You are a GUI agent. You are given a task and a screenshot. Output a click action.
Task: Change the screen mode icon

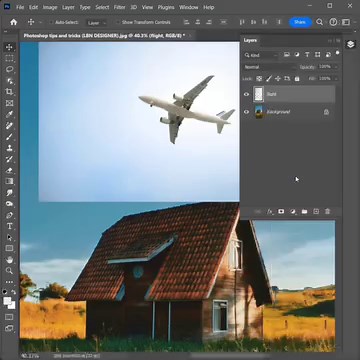click(x=9, y=328)
